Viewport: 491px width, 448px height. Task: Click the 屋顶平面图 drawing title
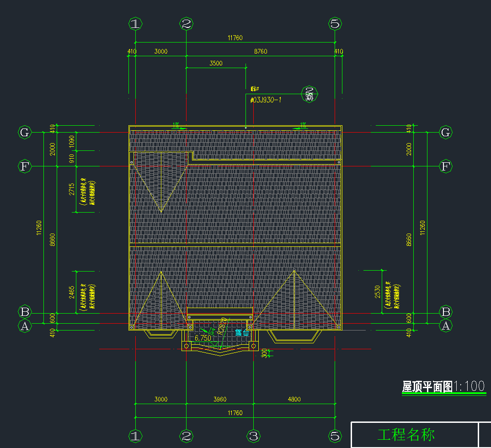click(x=427, y=387)
